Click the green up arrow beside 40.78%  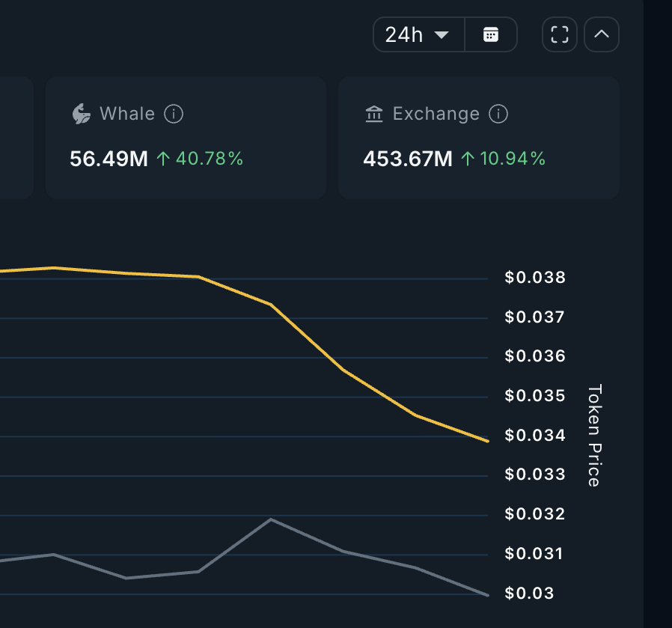[x=162, y=158]
